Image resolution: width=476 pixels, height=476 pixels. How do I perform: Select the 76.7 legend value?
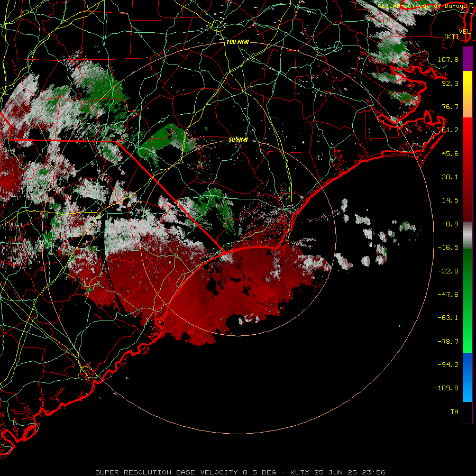(x=450, y=106)
